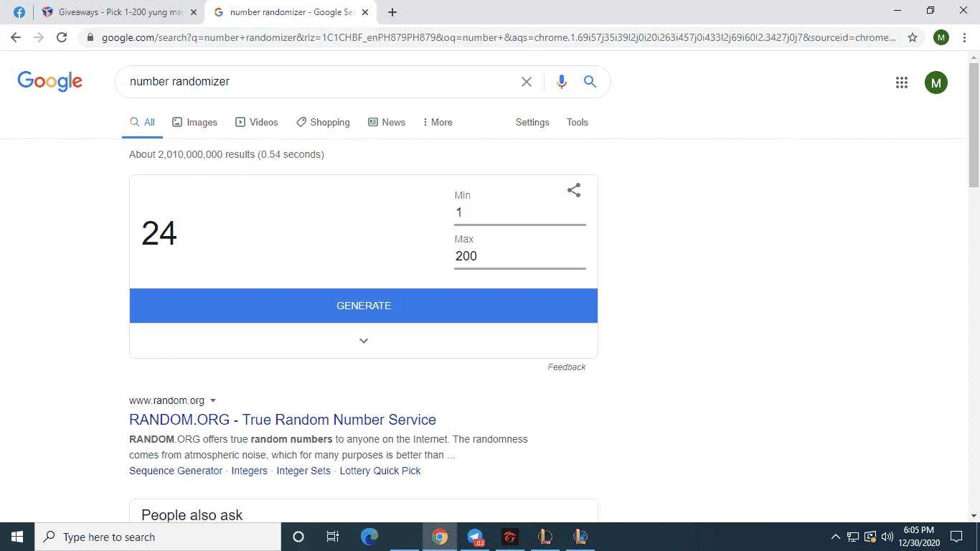Open Chrome three-dot menu

tap(964, 37)
